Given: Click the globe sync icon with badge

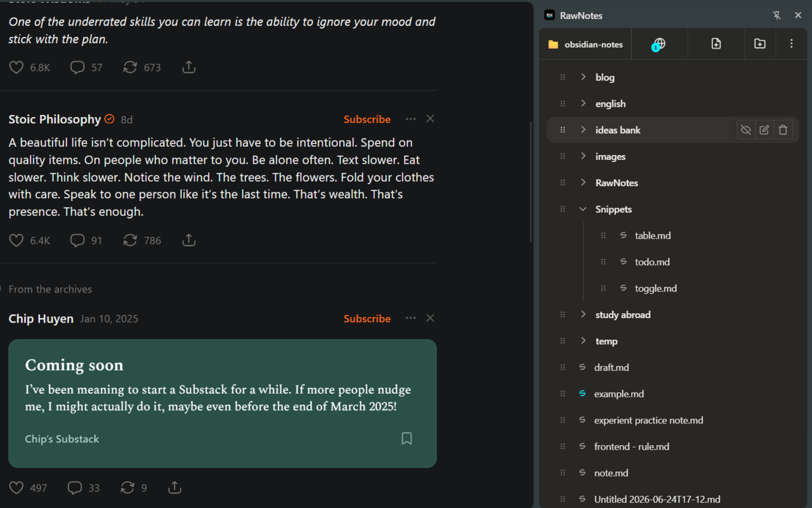Looking at the screenshot, I should (x=659, y=44).
